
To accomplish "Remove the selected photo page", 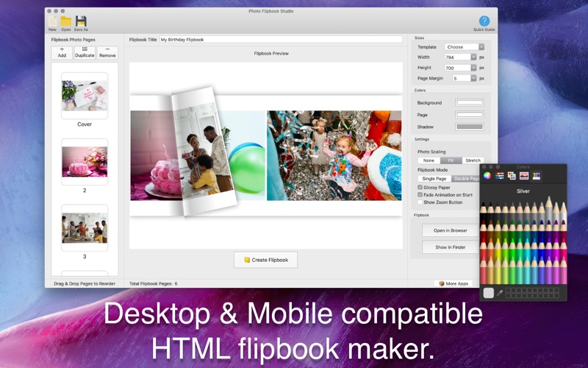I will point(107,52).
